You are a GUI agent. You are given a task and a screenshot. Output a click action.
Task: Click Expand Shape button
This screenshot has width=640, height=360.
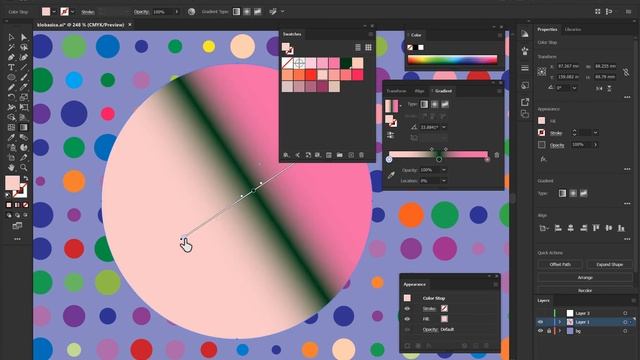pos(609,264)
